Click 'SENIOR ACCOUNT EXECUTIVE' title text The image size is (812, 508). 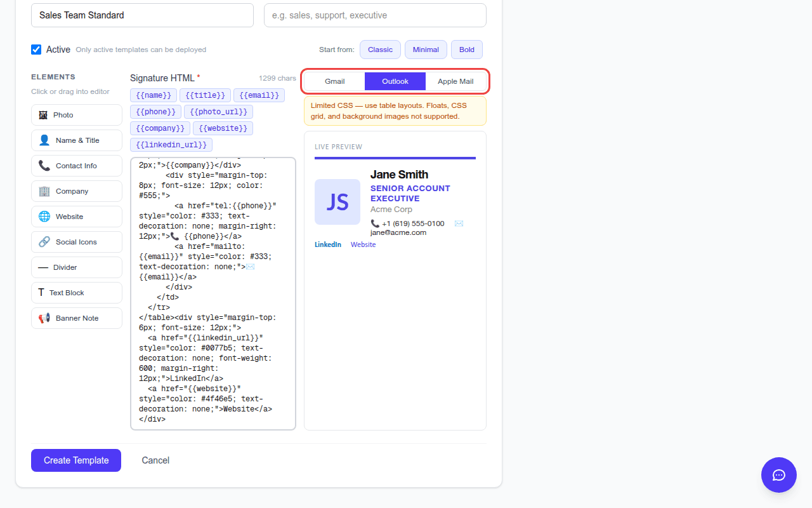(x=410, y=193)
